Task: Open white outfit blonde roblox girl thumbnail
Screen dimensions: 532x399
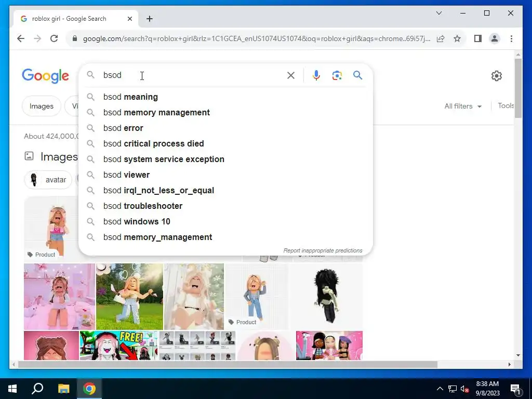Action: point(194,297)
